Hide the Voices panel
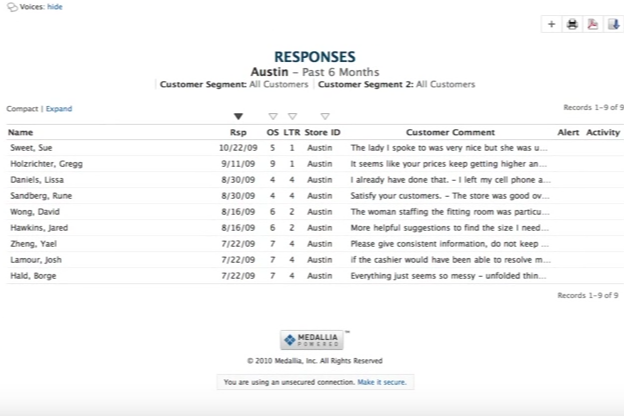This screenshot has height=416, width=624. (x=55, y=7)
